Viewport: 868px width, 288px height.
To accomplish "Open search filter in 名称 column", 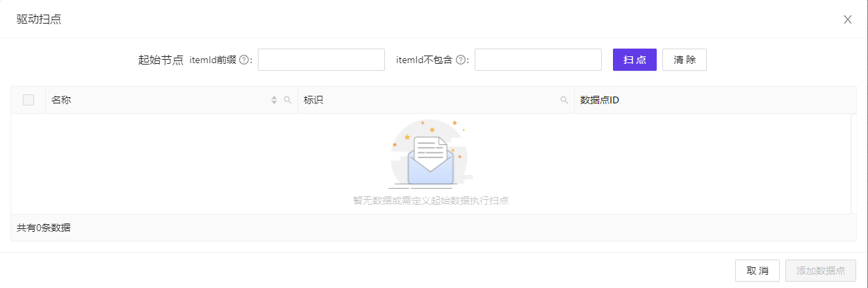I will (x=288, y=100).
